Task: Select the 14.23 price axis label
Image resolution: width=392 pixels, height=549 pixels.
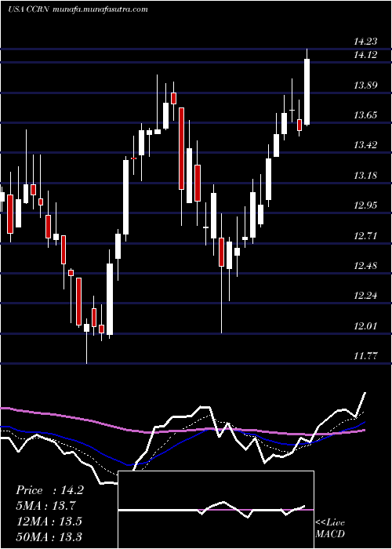Action: pyautogui.click(x=365, y=42)
